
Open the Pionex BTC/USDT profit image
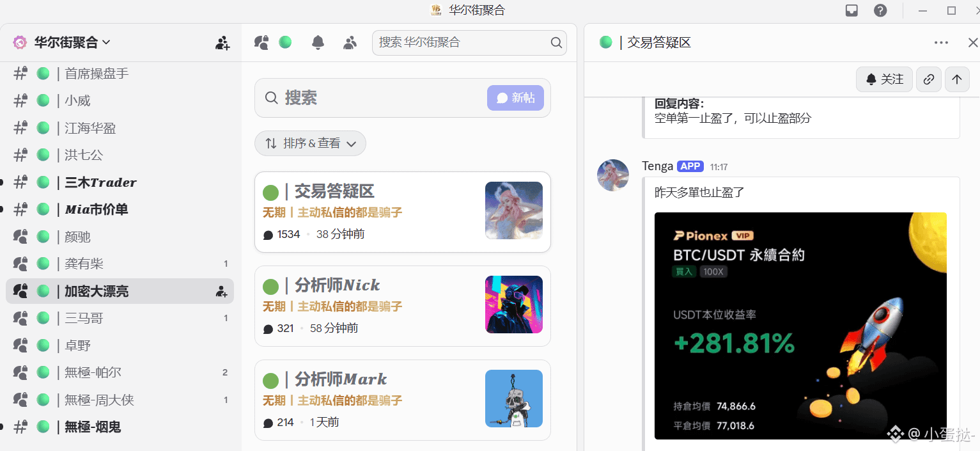(x=800, y=326)
